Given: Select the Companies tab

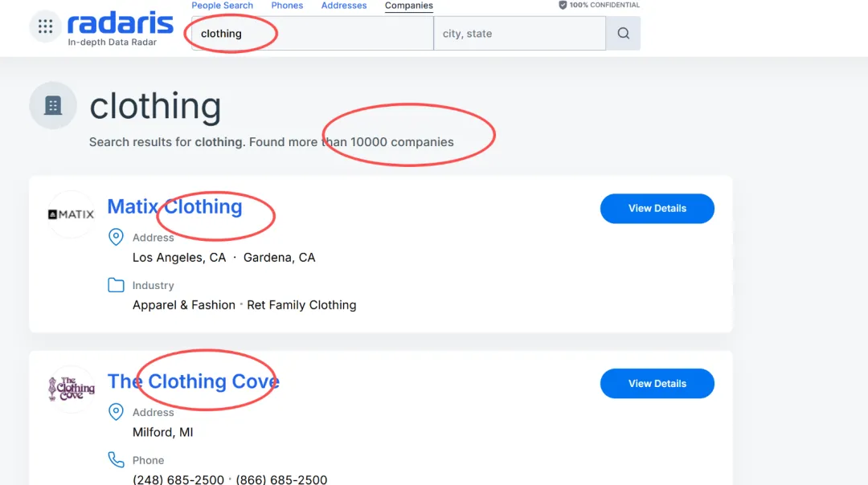Looking at the screenshot, I should (408, 6).
